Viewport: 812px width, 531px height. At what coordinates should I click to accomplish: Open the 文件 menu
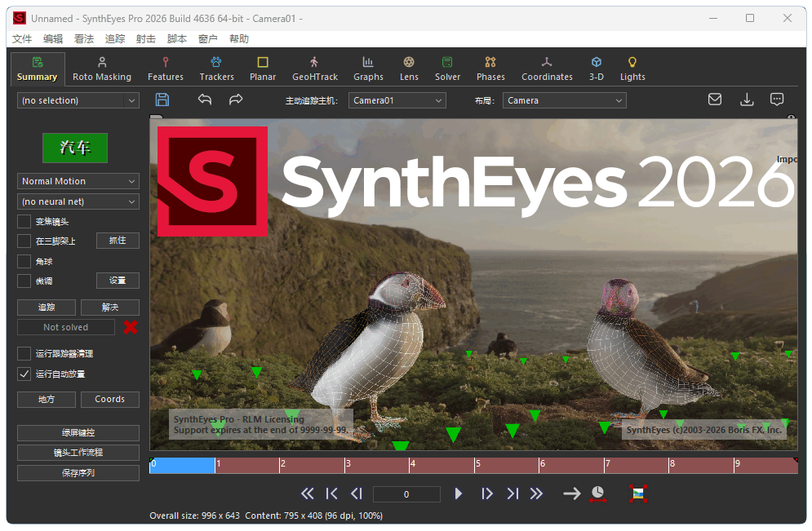22,38
